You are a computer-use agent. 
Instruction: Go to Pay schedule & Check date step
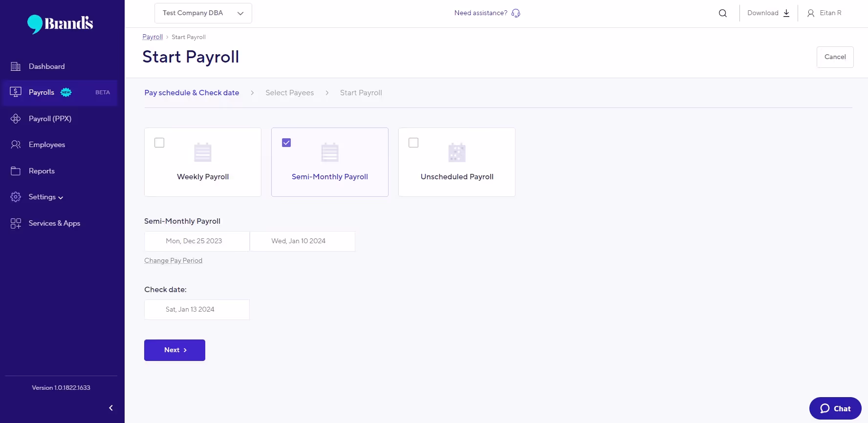click(x=192, y=93)
